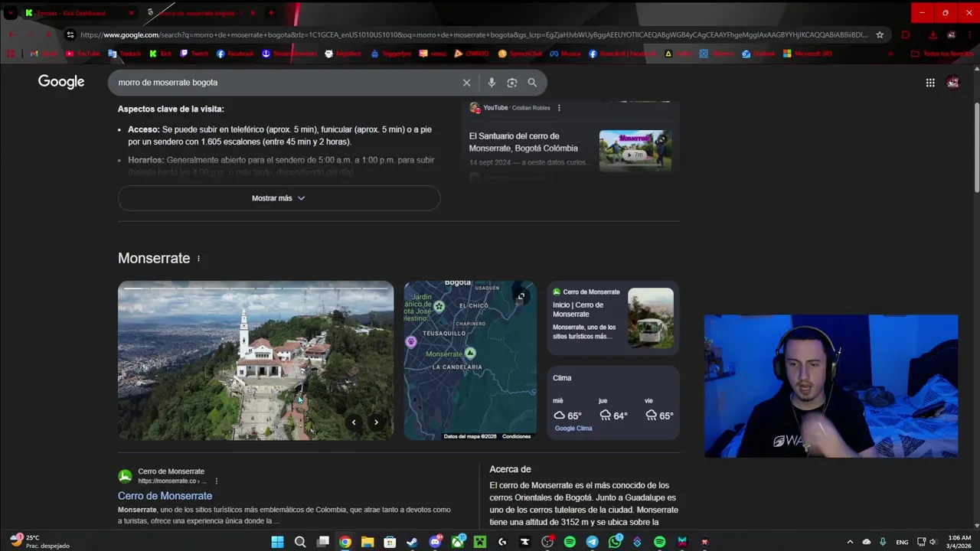Open the Google account avatar menu
The height and width of the screenshot is (551, 980).
tap(952, 83)
